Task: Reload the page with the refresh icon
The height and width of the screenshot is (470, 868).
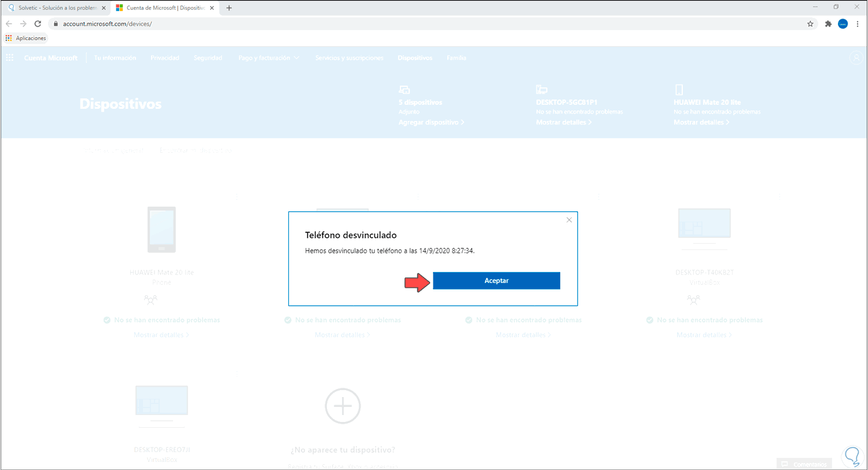Action: [x=38, y=24]
